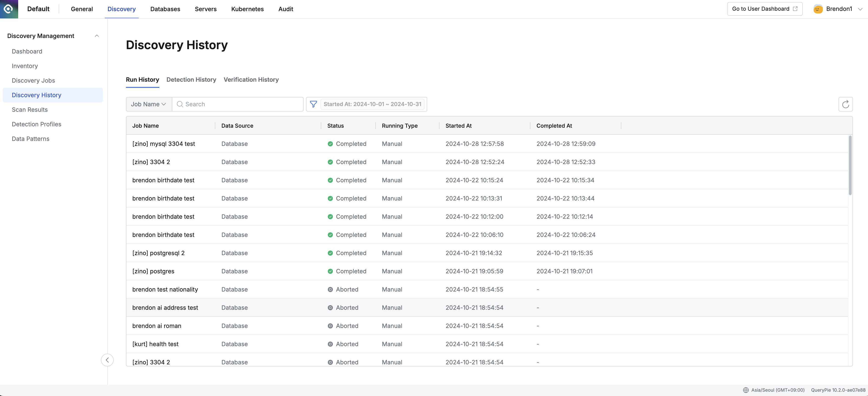868x396 pixels.
Task: Click Go to User Dashboard button
Action: (x=764, y=9)
